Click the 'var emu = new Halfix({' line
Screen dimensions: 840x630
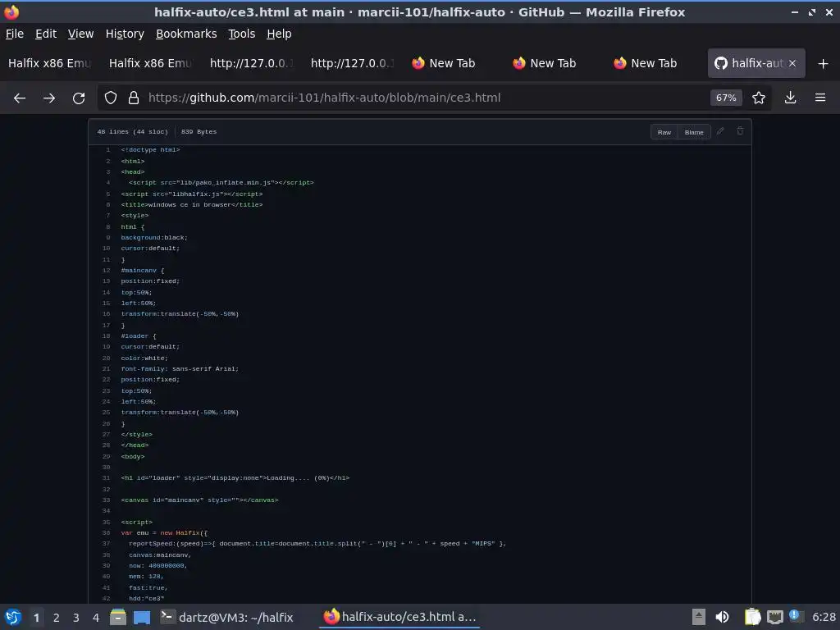point(164,533)
